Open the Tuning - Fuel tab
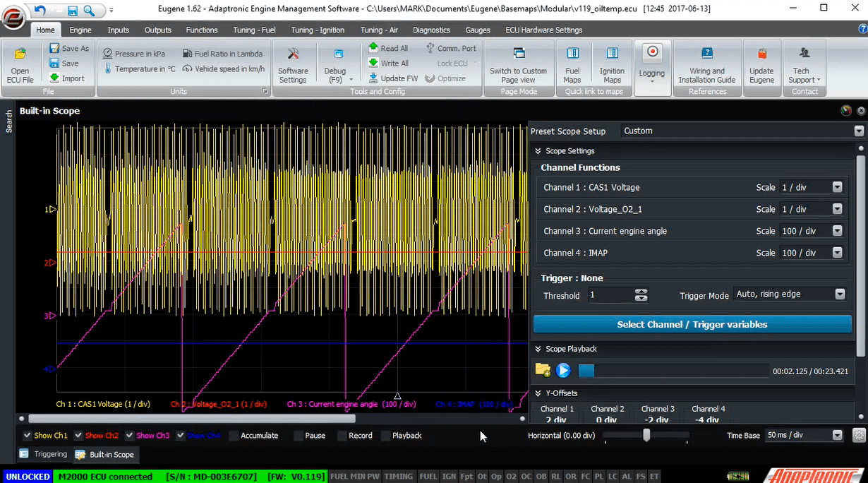The width and height of the screenshot is (868, 483). pyautogui.click(x=254, y=30)
